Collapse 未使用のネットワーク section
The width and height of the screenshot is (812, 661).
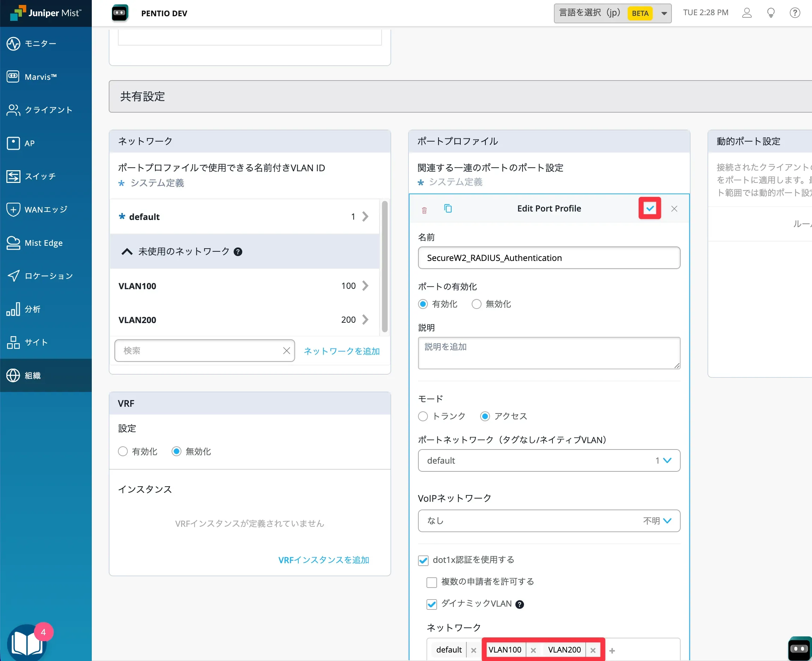click(127, 252)
